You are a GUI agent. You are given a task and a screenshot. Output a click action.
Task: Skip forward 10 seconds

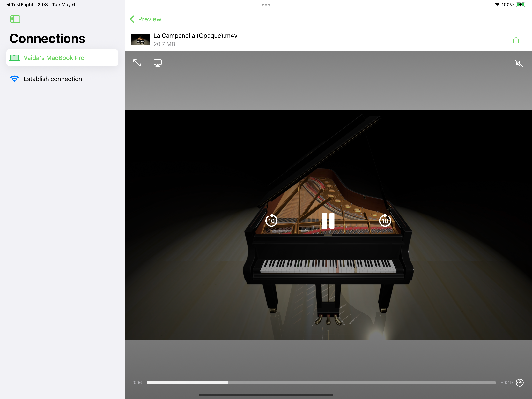(385, 220)
